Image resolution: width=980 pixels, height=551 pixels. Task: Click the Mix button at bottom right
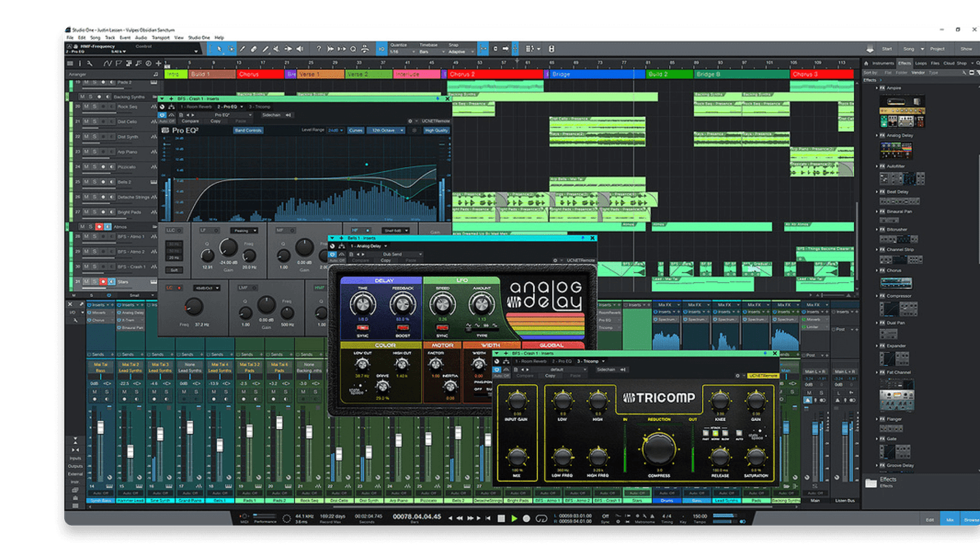click(x=950, y=519)
